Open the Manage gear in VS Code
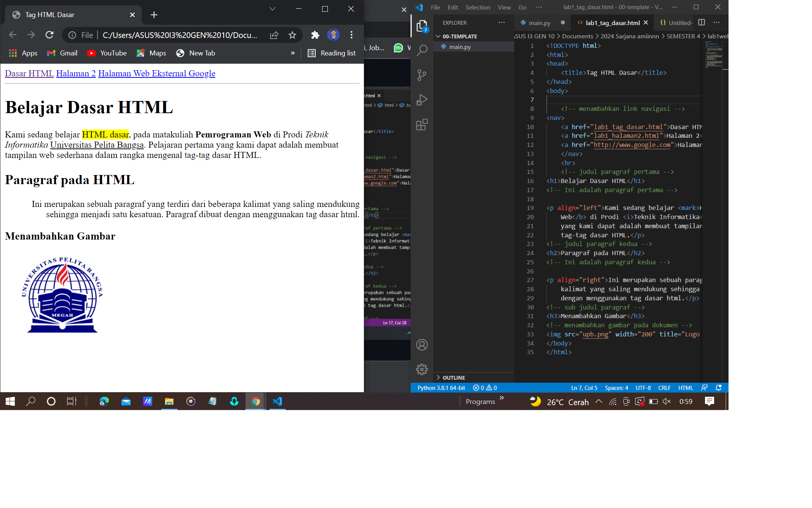This screenshot has width=812, height=508. 422,369
